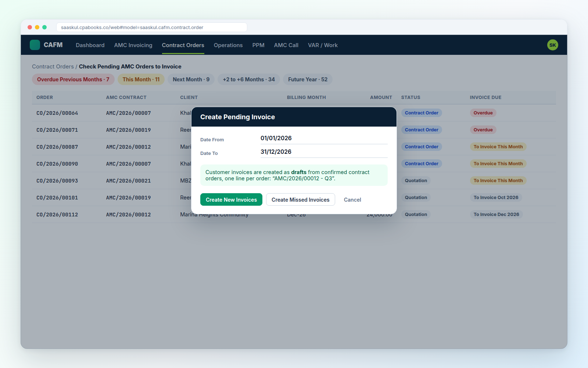Click Create New Invoices button
588x368 pixels.
tap(231, 199)
